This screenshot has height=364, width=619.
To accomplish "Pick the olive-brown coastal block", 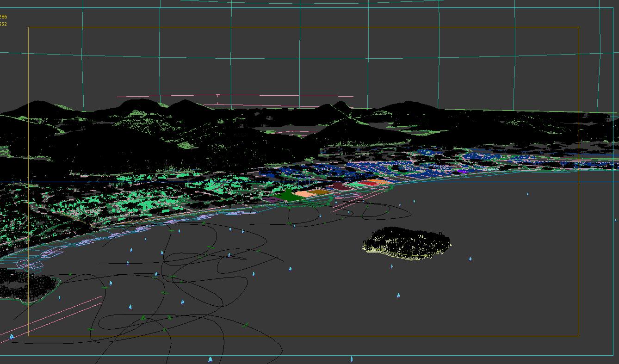I will coord(319,191).
